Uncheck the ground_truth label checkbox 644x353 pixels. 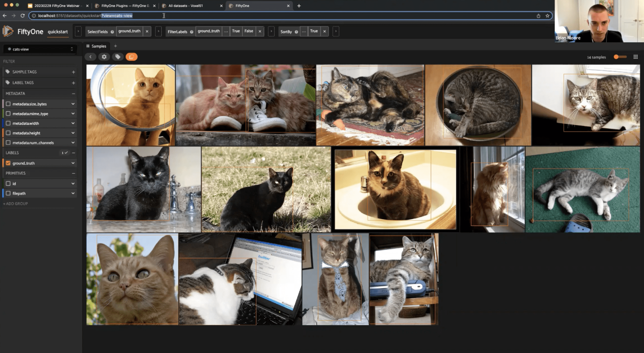click(8, 163)
